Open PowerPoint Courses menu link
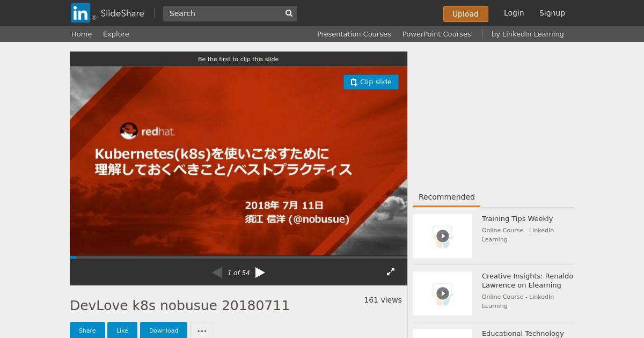The width and height of the screenshot is (644, 338). coord(436,34)
